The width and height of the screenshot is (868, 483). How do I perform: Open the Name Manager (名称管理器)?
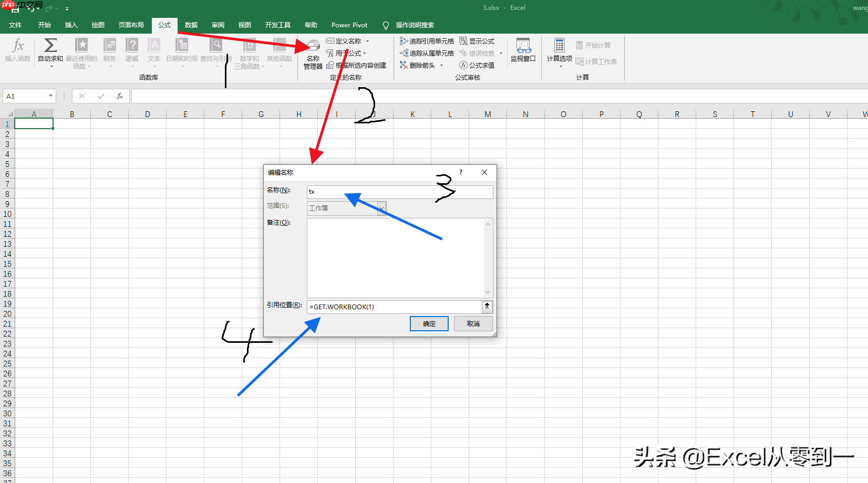tap(313, 54)
